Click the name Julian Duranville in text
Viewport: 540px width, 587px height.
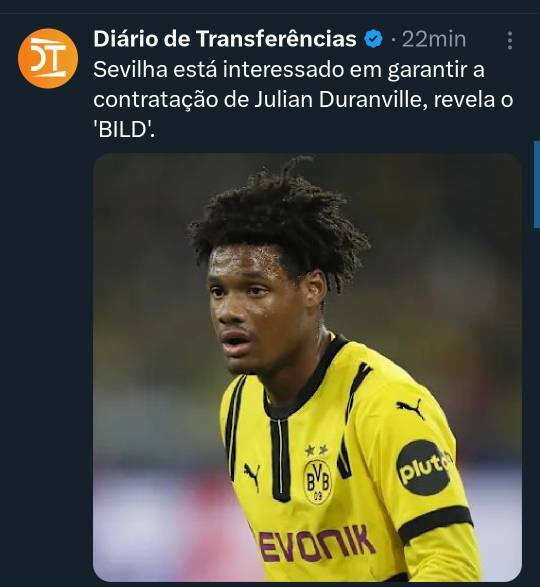pos(339,100)
